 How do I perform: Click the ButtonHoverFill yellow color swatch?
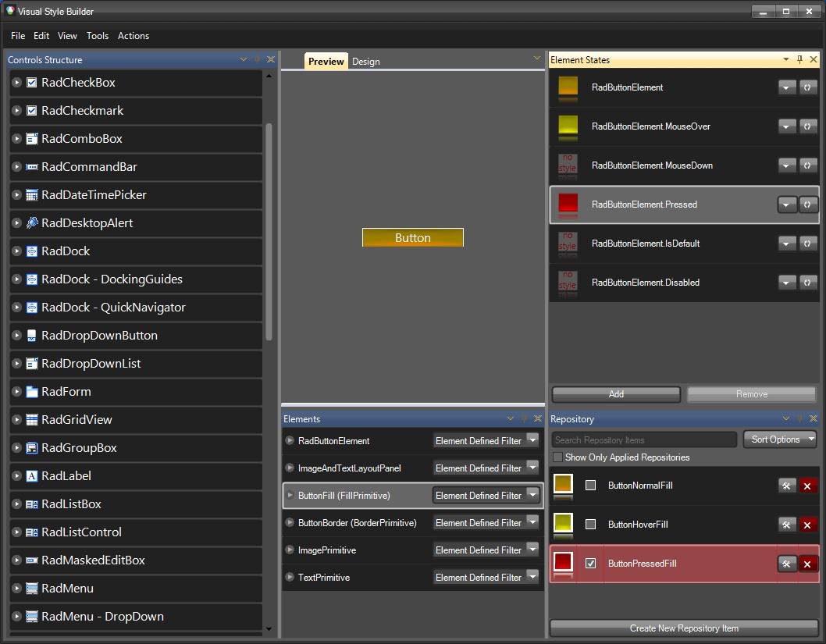(x=562, y=524)
